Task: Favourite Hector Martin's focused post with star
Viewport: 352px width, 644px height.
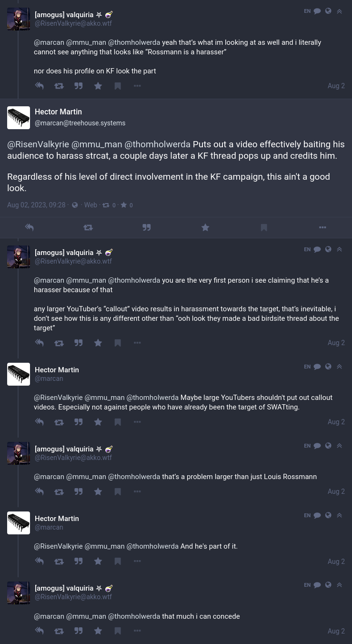Action: tap(205, 228)
